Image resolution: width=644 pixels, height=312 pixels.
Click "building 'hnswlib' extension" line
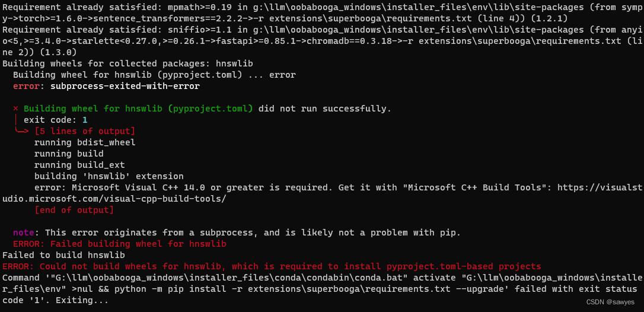109,176
